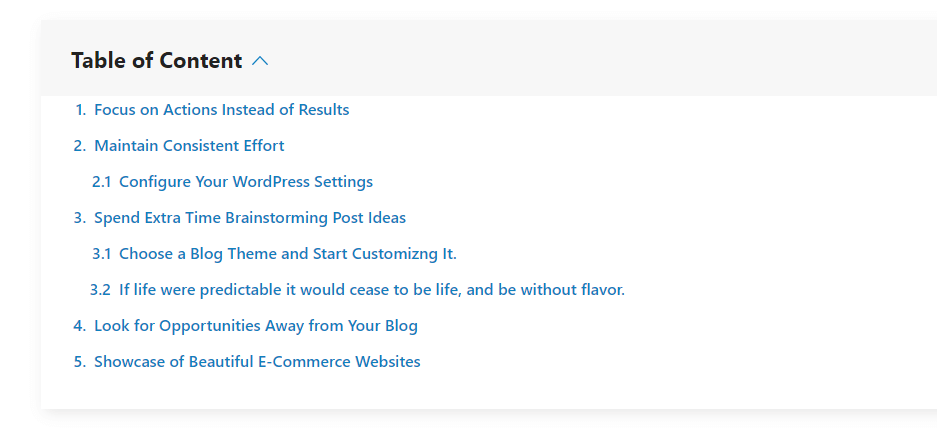Screen dimensions: 937x429
Task: Click the 3.1 sub-item number
Action: tap(101, 254)
